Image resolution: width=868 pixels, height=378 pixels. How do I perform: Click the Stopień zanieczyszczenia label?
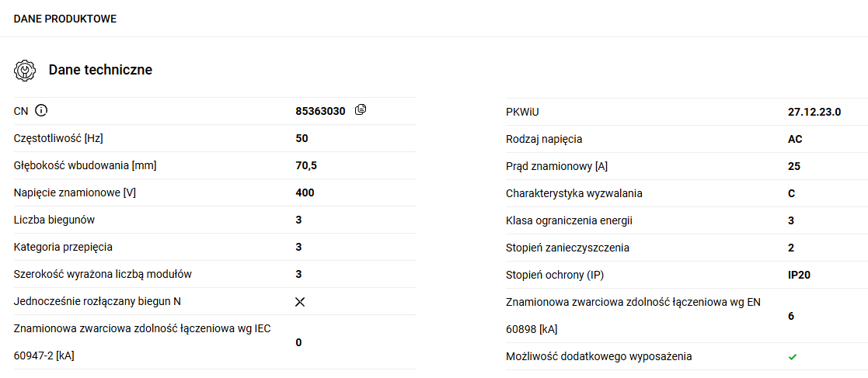coord(567,248)
